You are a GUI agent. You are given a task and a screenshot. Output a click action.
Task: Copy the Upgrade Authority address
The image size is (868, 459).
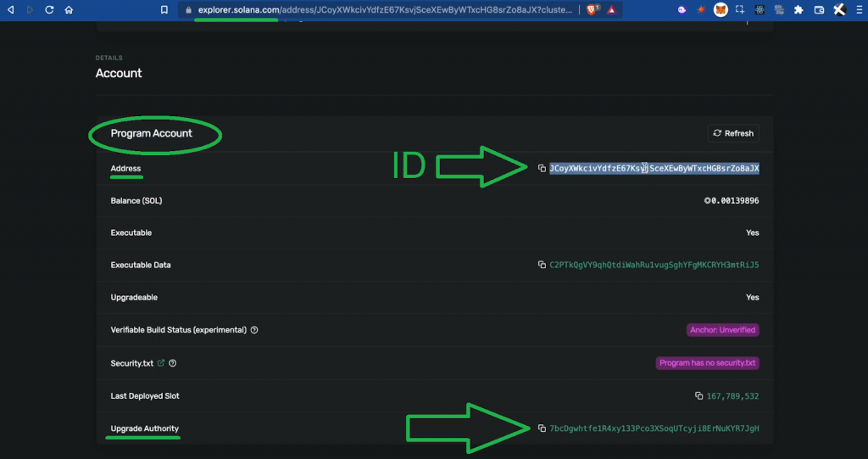coord(542,428)
